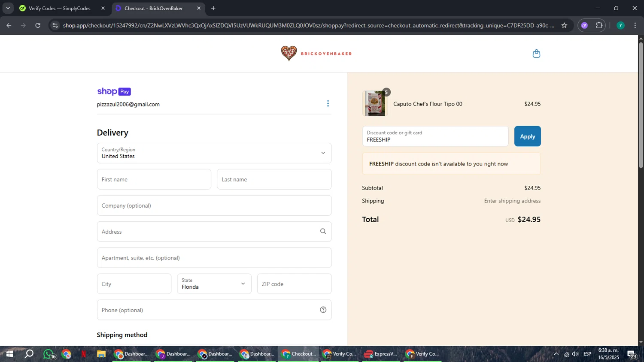Open the shopping bag cart icon
Screen dimensions: 644x362
(x=536, y=54)
